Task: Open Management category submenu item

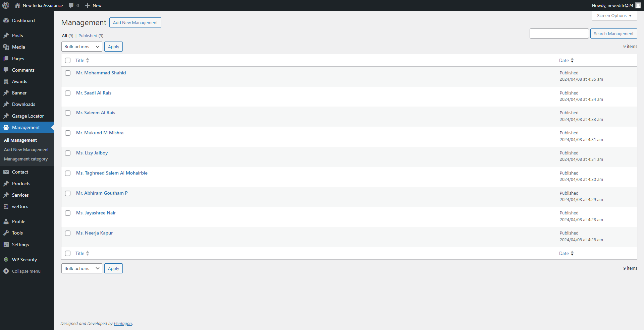Action: [26, 159]
